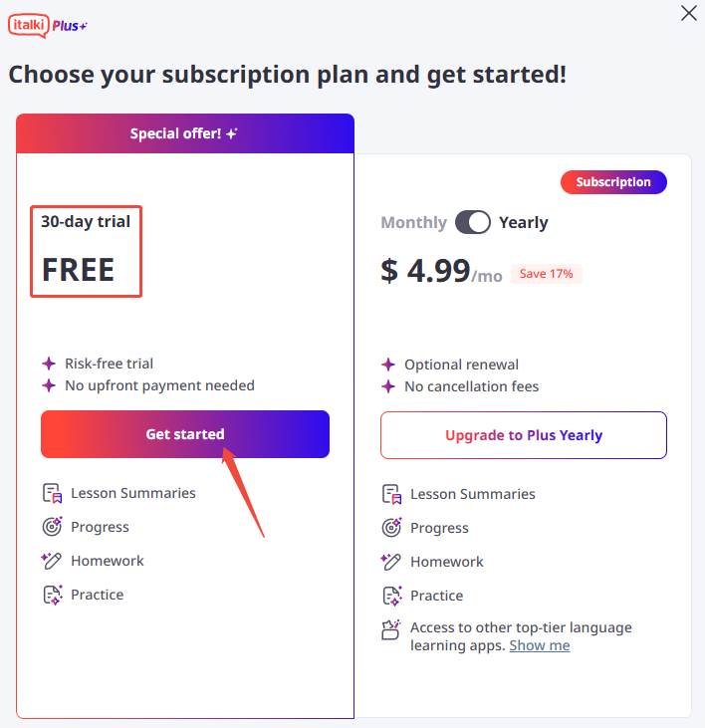Click the Save 17% tag

(547, 274)
